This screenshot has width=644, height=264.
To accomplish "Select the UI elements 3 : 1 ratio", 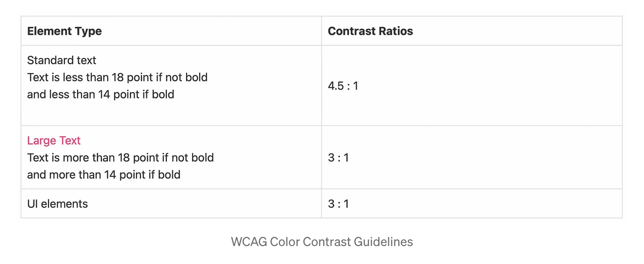I will [x=338, y=204].
